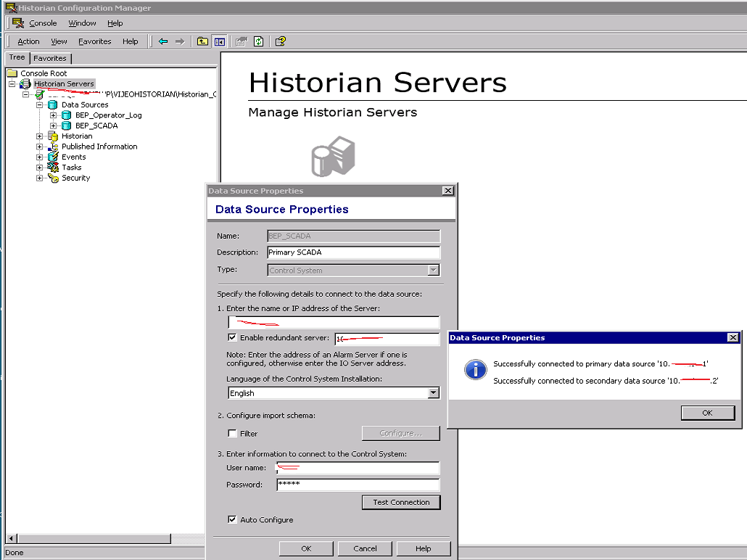Click the Up one level folder icon
The width and height of the screenshot is (747, 560).
click(x=202, y=41)
